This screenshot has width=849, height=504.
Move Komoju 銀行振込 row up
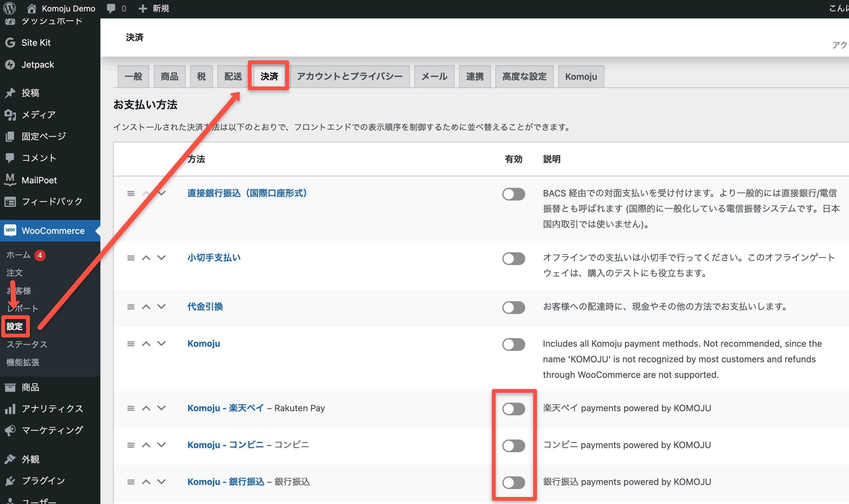[x=146, y=481]
